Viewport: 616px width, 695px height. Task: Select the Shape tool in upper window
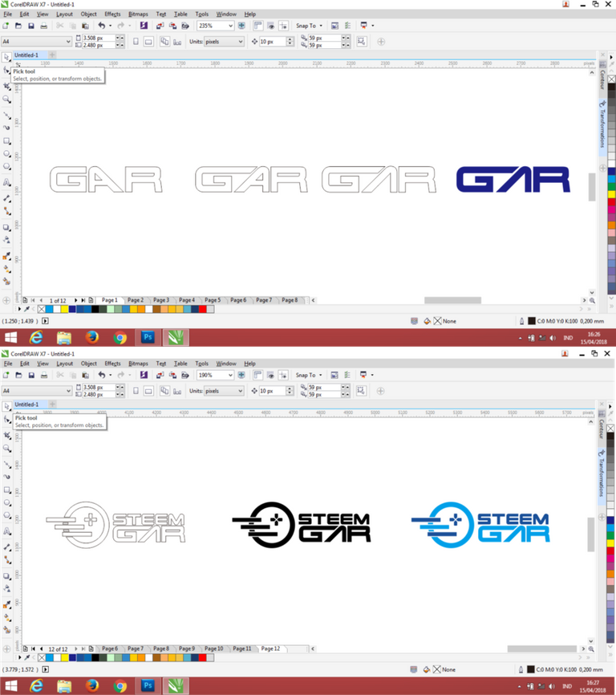click(x=6, y=71)
